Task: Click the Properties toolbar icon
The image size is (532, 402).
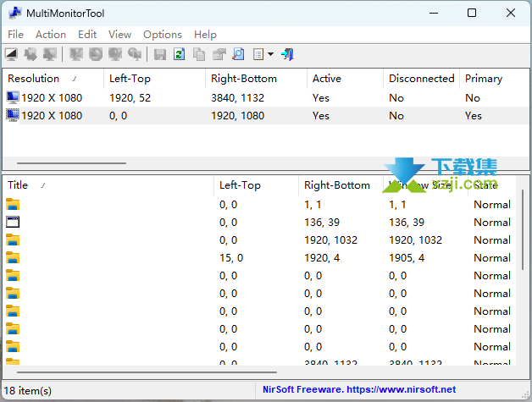Action: 219,54
